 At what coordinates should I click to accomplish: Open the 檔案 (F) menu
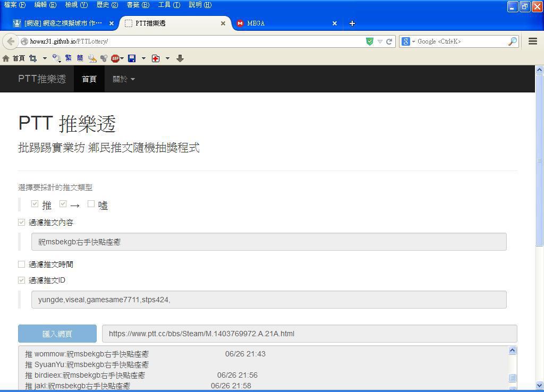click(x=14, y=5)
